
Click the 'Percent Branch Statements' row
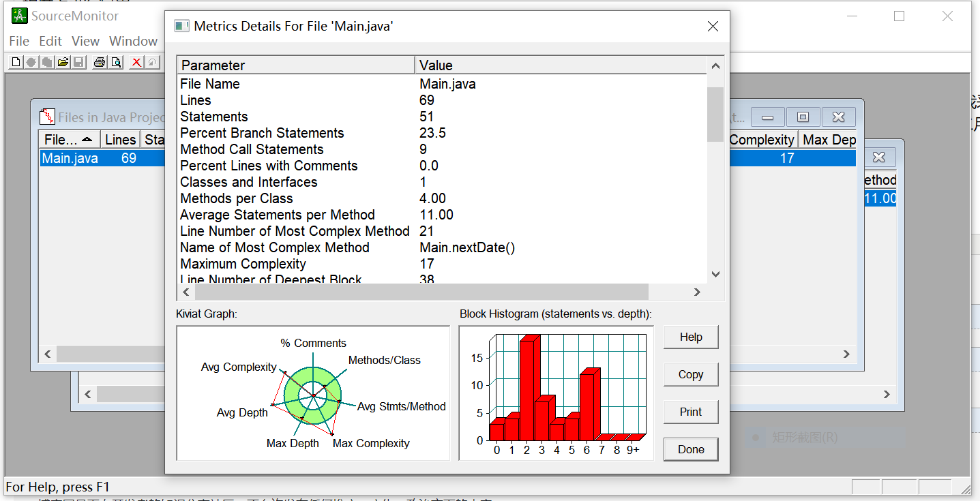pyautogui.click(x=442, y=133)
